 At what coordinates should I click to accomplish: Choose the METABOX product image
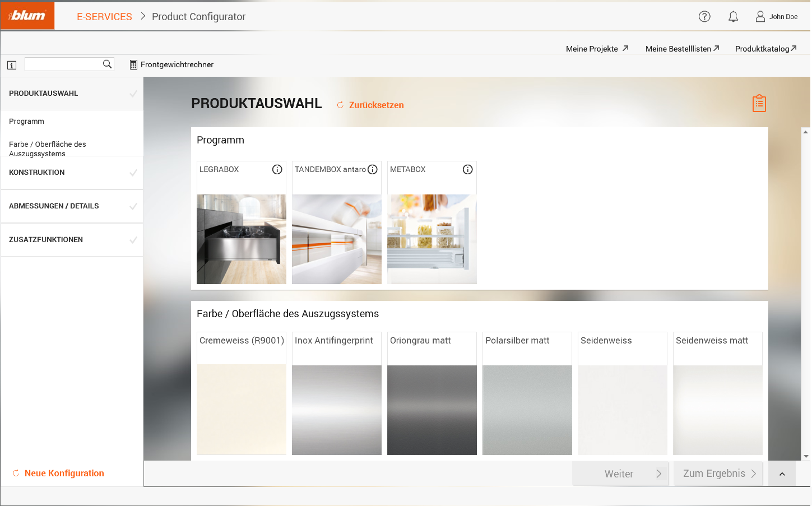(x=432, y=239)
